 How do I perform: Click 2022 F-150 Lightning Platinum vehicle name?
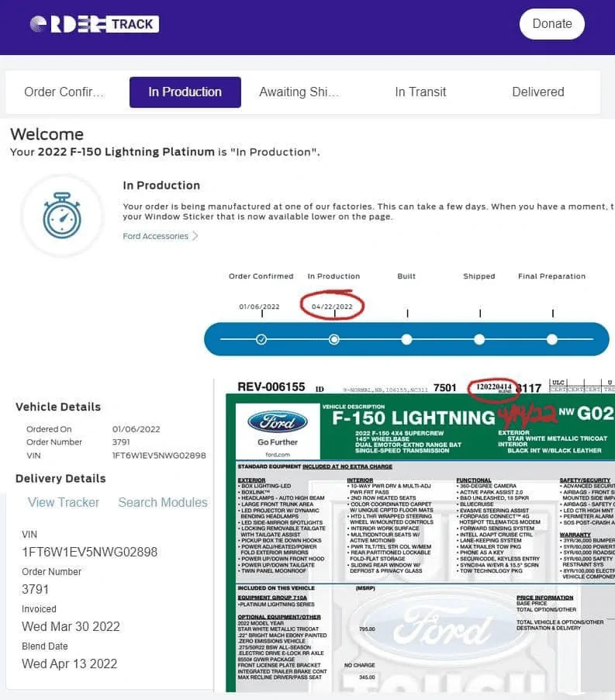[126, 152]
